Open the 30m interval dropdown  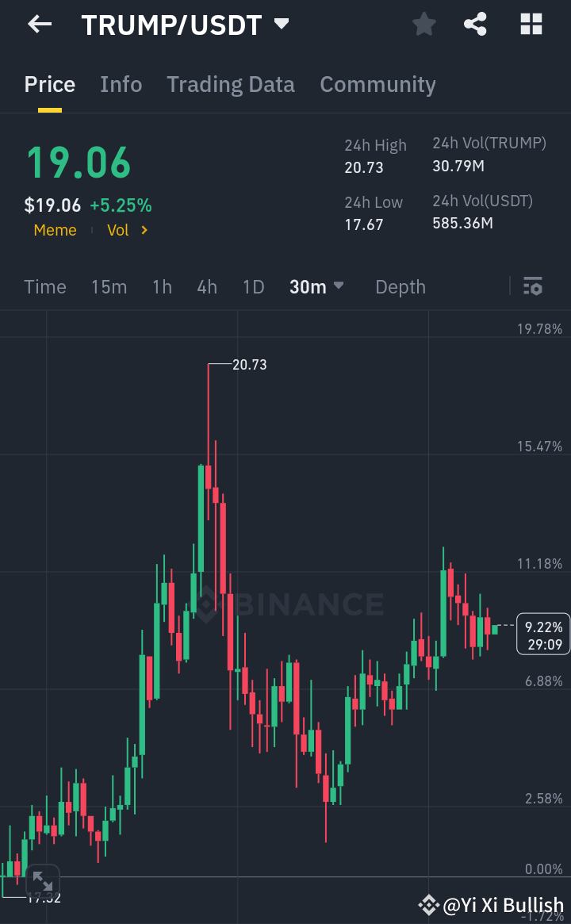316,287
